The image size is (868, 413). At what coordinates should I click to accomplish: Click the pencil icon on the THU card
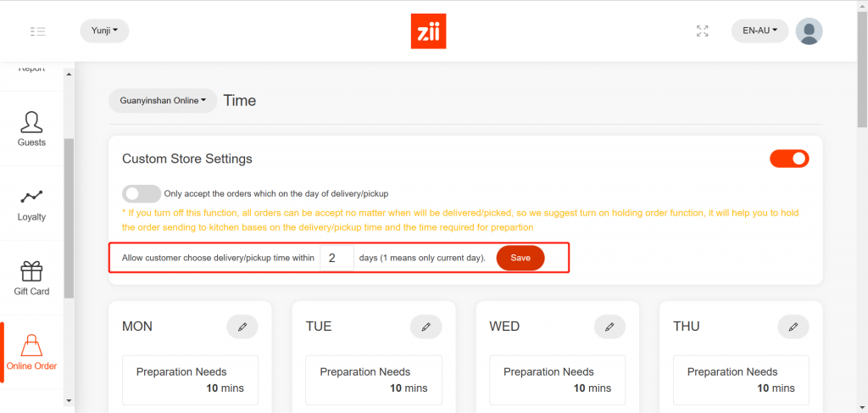pos(793,326)
